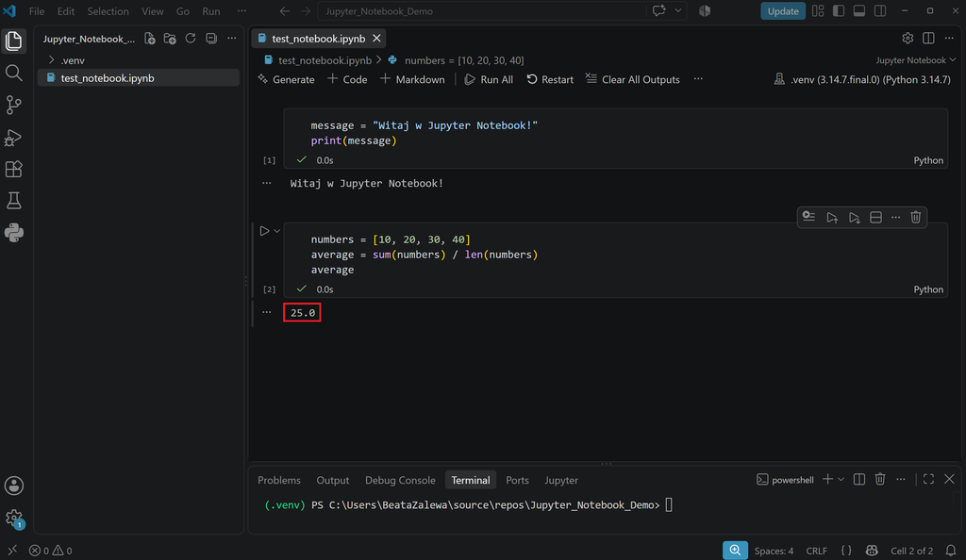Toggle the bottom panel visibility

tap(859, 11)
